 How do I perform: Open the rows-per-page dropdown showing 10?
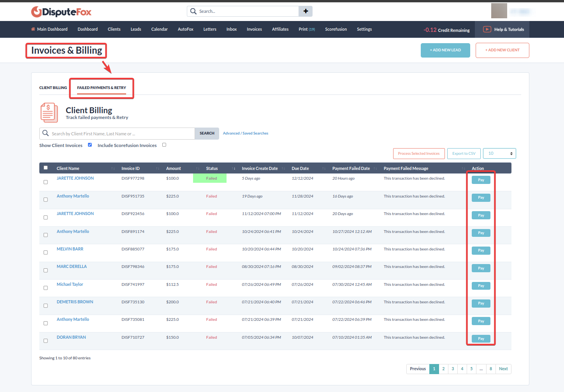pos(499,154)
